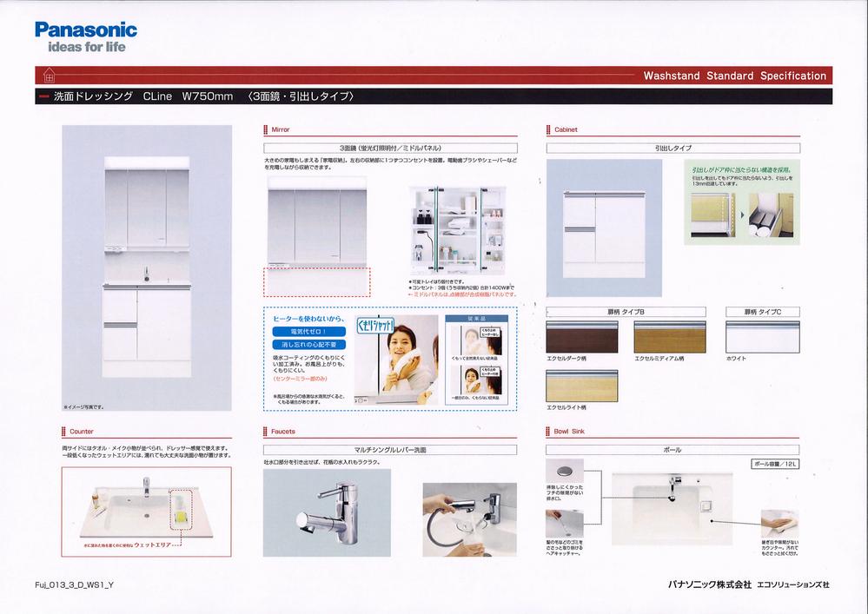
Task: Select the エクセルダーク柄 dark wood swatch
Action: pos(581,337)
